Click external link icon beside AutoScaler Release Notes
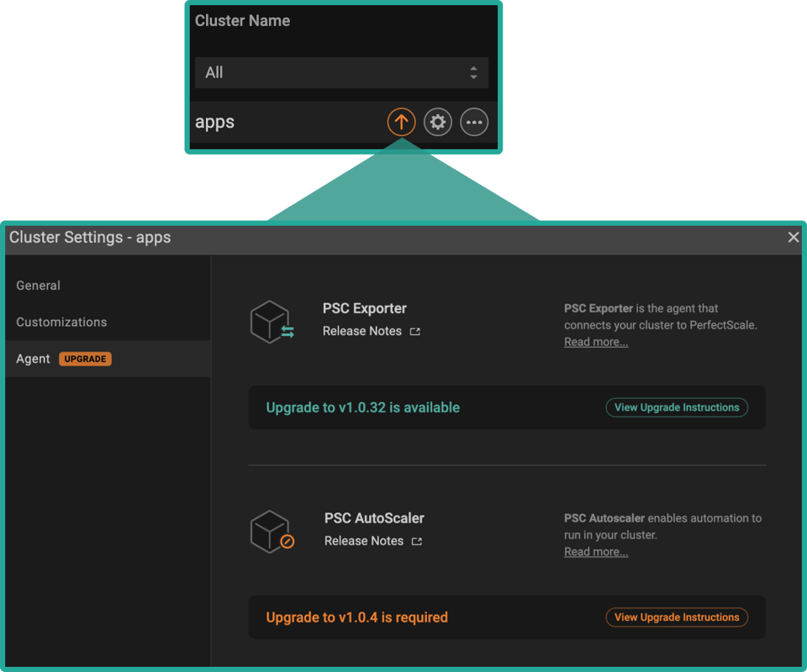This screenshot has width=807, height=672. (x=417, y=542)
